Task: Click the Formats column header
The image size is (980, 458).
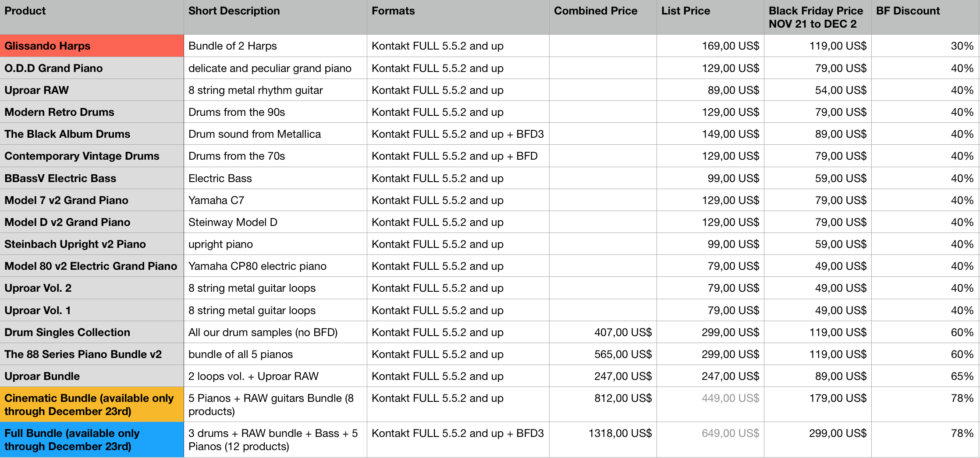Action: click(x=458, y=17)
